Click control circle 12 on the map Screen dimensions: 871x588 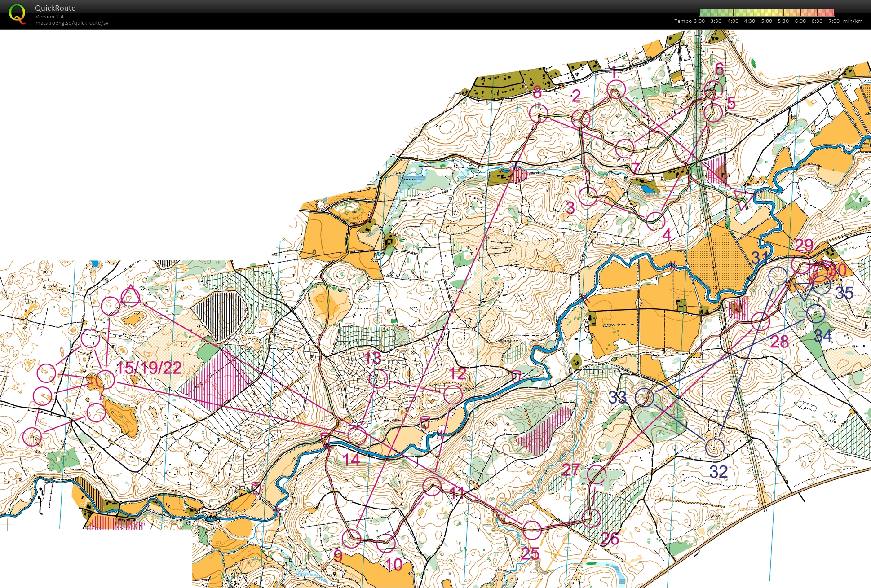click(453, 395)
